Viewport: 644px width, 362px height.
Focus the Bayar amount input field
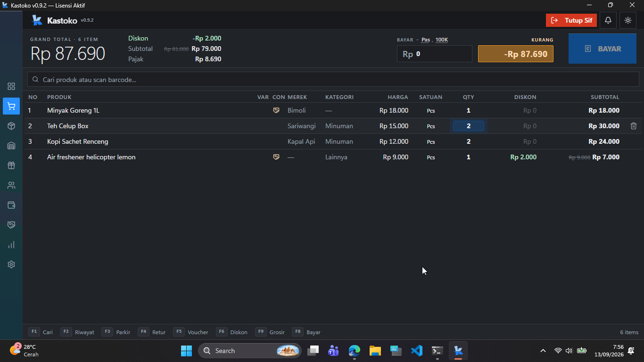434,54
